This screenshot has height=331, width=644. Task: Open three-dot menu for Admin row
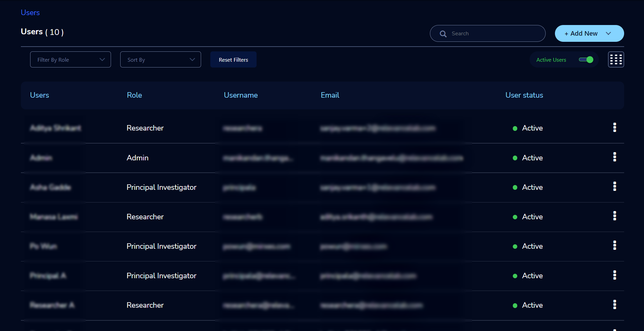coord(615,157)
